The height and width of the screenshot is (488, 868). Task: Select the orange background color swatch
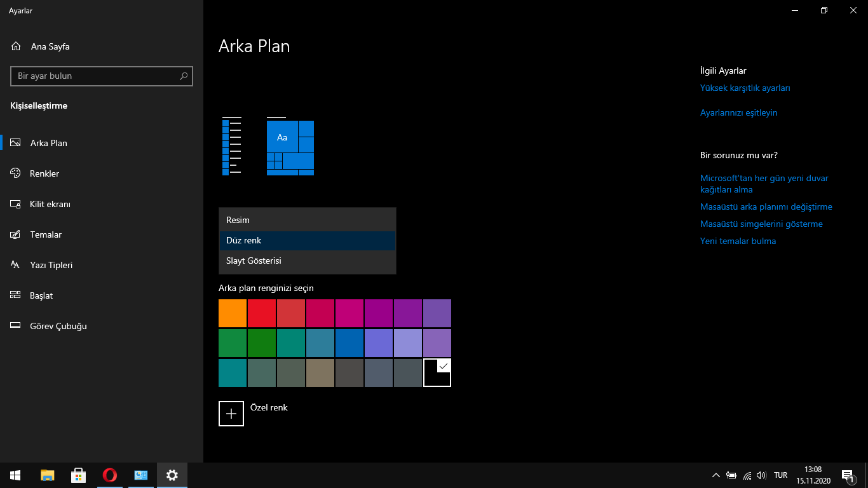[233, 313]
